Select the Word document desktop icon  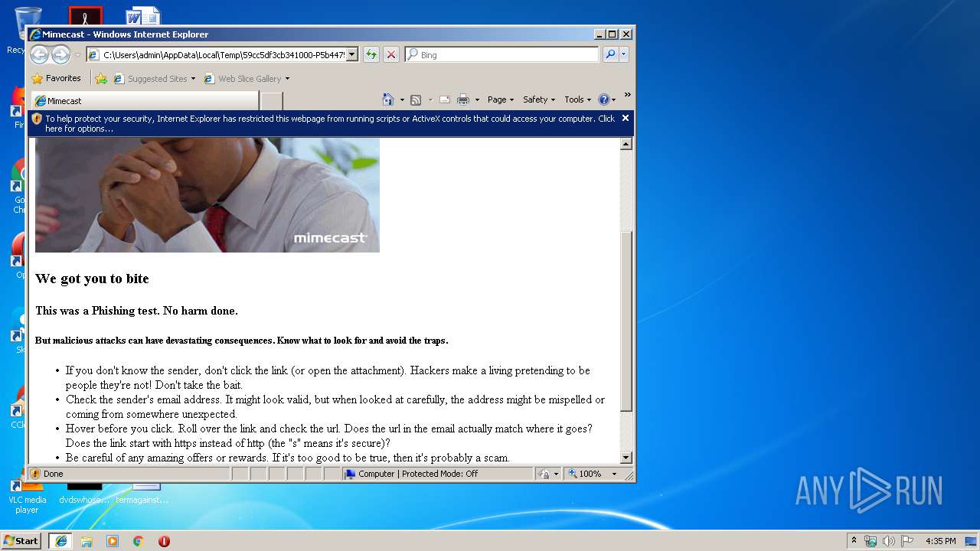coord(143,15)
